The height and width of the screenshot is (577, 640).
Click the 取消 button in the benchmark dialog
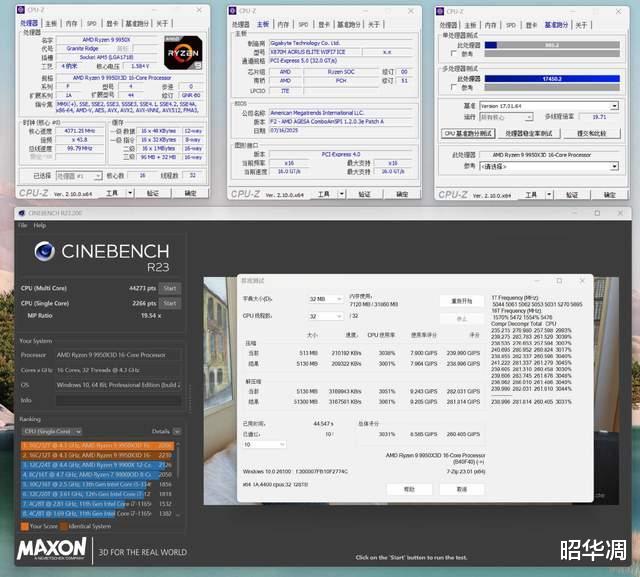462,489
